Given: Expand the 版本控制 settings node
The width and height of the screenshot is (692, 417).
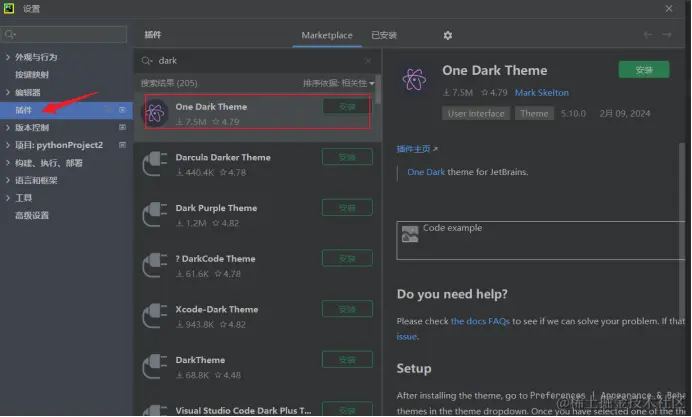Looking at the screenshot, I should point(8,128).
